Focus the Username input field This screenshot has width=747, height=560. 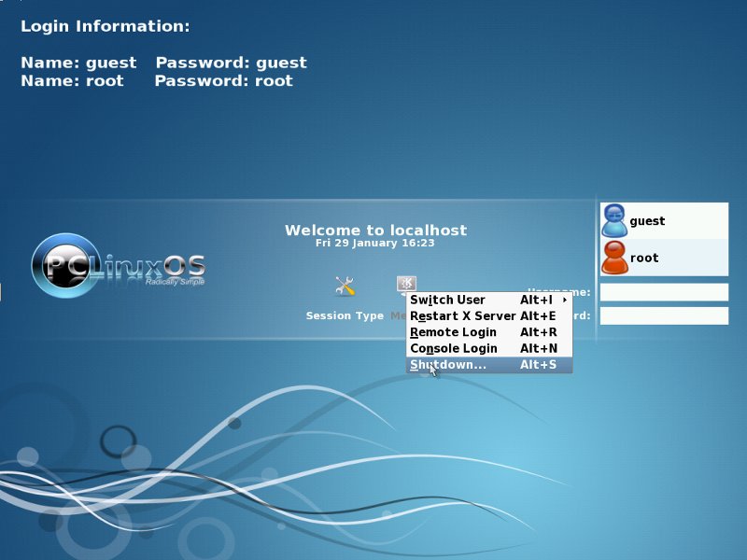pos(664,292)
